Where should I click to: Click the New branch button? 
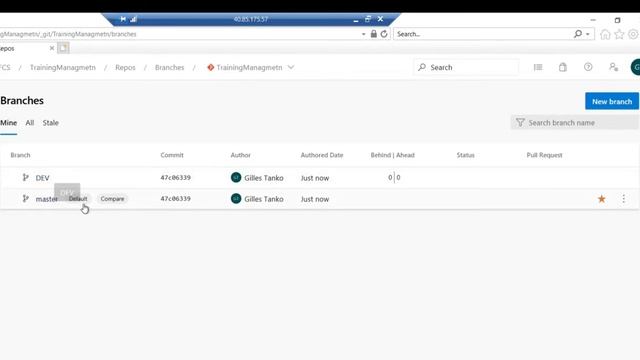[x=611, y=101]
